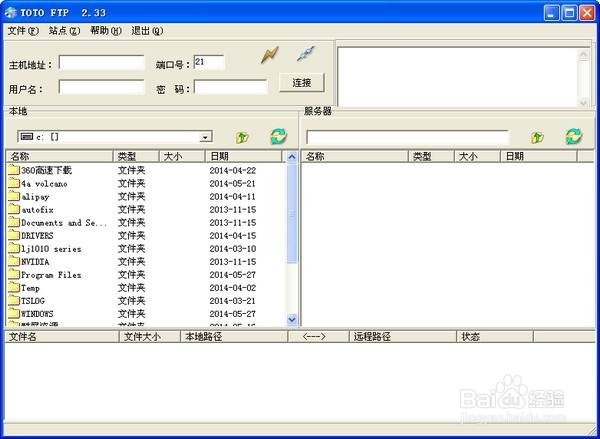Click the local file list scrollbar thumb
This screenshot has width=600, height=439.
point(292,214)
